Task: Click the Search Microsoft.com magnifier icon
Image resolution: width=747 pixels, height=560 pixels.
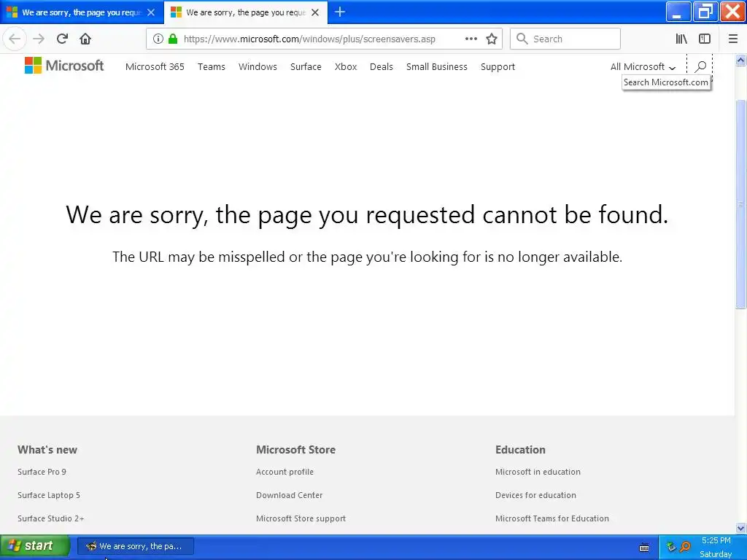Action: pos(700,66)
